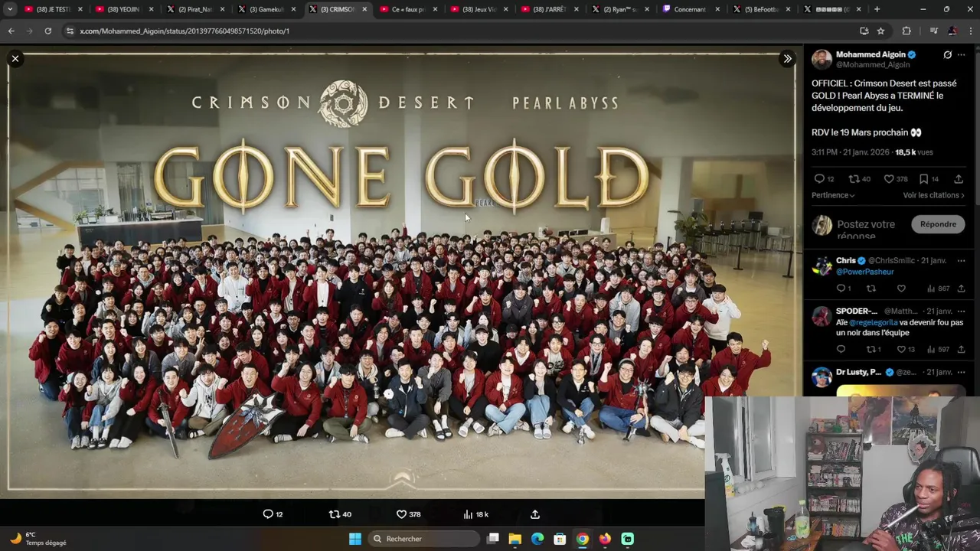
Task: Open the Windows Start menu
Action: [x=355, y=539]
